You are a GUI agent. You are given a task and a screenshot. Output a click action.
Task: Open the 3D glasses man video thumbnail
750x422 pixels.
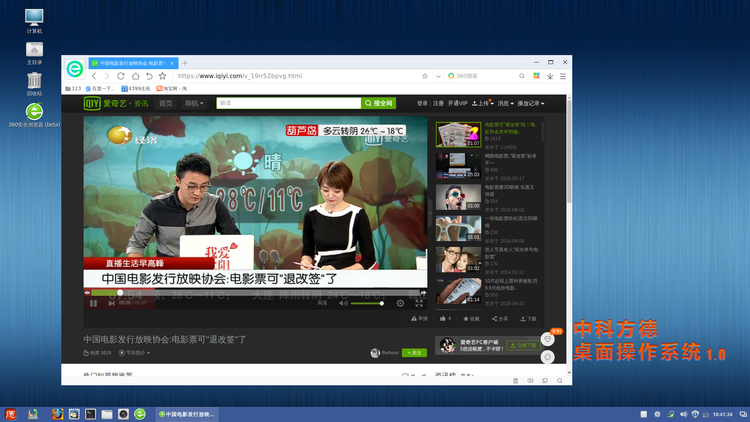(x=458, y=197)
